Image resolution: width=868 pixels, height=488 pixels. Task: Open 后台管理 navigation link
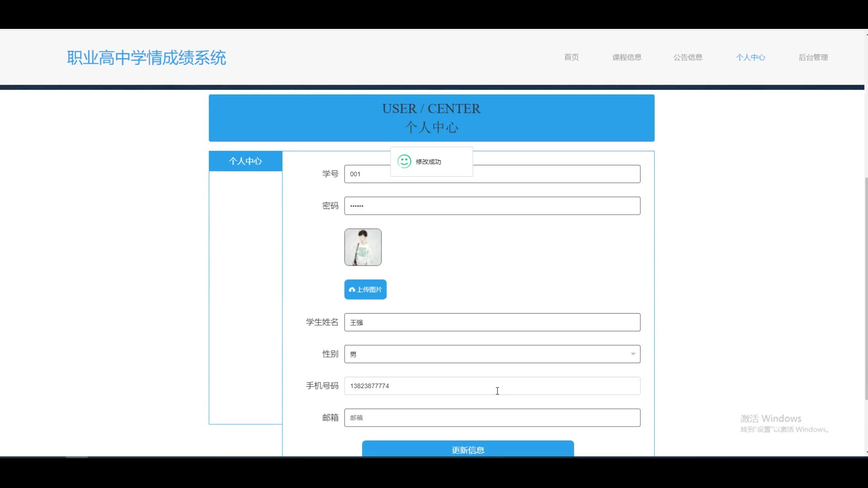click(813, 57)
